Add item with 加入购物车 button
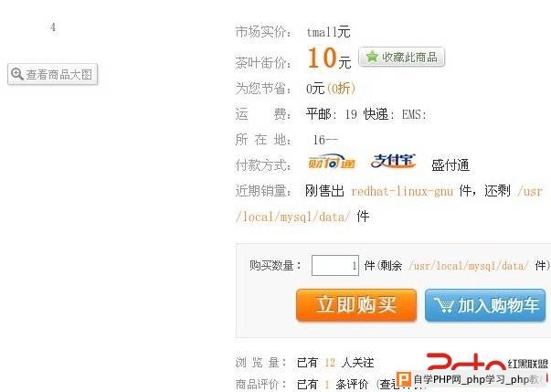551x392 pixels. (x=485, y=305)
